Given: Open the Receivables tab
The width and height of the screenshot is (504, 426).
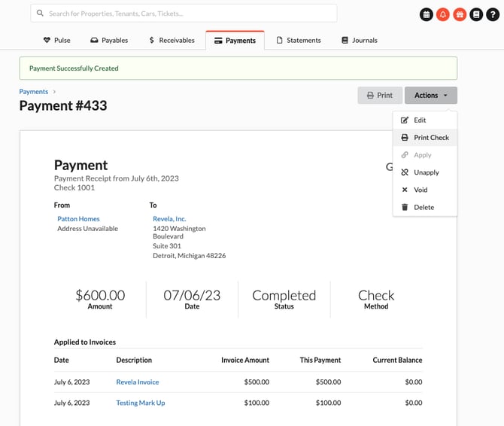Looking at the screenshot, I should 172,41.
